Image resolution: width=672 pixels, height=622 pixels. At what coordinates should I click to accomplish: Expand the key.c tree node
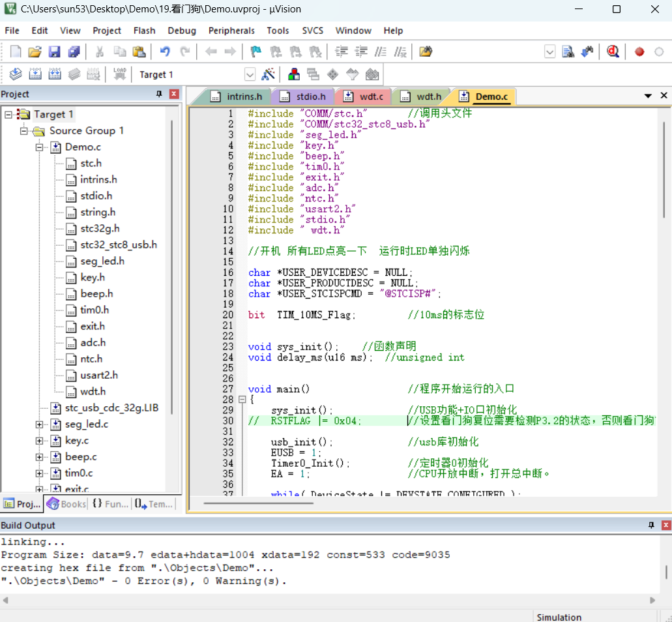[x=39, y=441]
